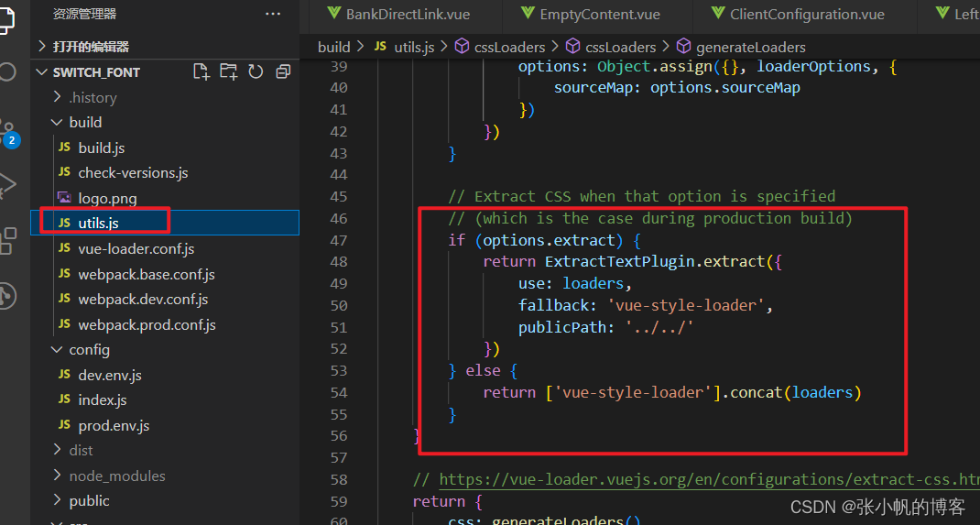Screen dimensions: 980x525
Task: Open vue-loader.conf.js file
Action: click(x=136, y=248)
